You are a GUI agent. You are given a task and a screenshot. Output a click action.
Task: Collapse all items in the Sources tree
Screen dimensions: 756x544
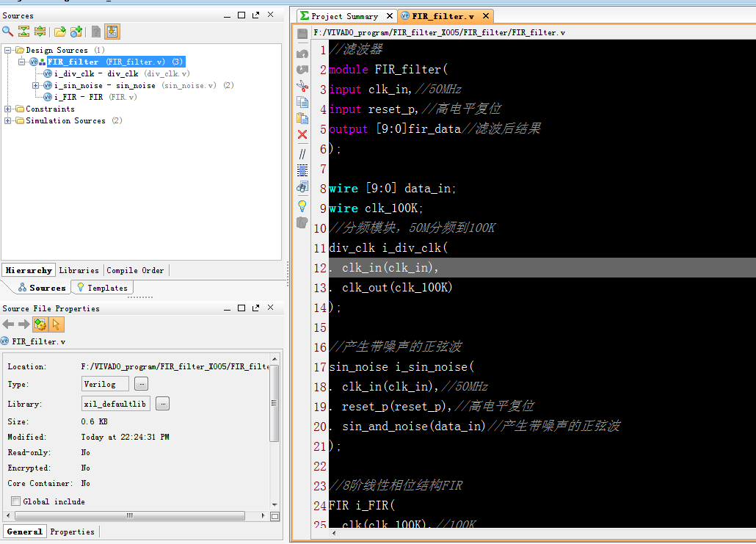pos(24,32)
